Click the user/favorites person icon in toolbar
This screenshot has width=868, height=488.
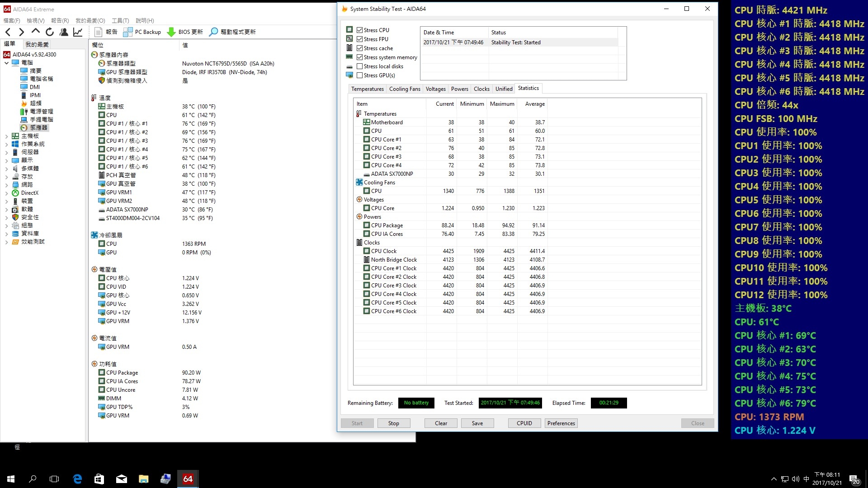pos(64,32)
